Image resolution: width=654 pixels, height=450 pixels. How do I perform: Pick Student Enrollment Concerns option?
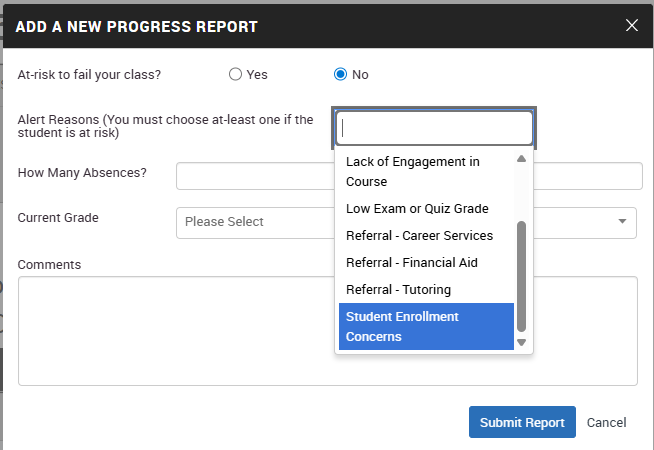coord(402,327)
